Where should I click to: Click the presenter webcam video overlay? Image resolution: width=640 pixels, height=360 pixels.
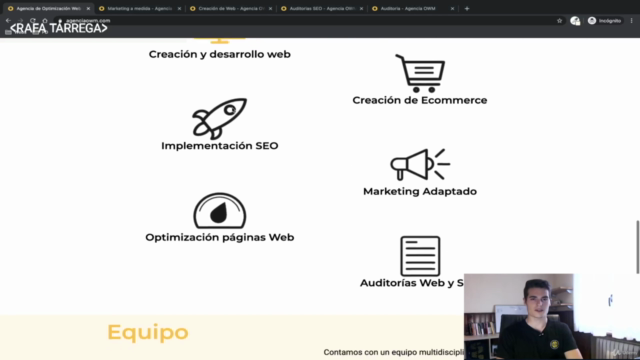pos(552,317)
